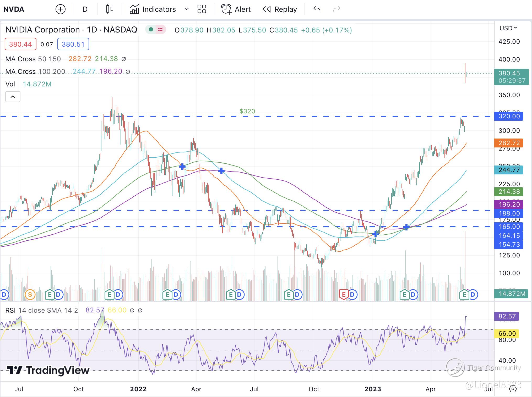Open the USD currency dropdown
The image size is (532, 397).
508,28
